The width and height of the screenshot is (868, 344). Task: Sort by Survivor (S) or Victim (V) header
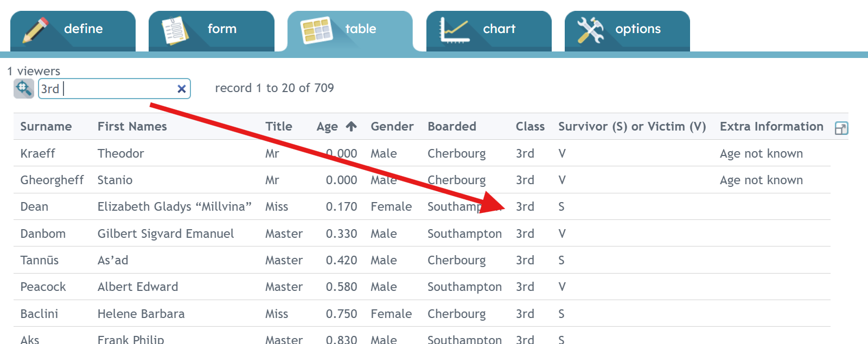(632, 126)
